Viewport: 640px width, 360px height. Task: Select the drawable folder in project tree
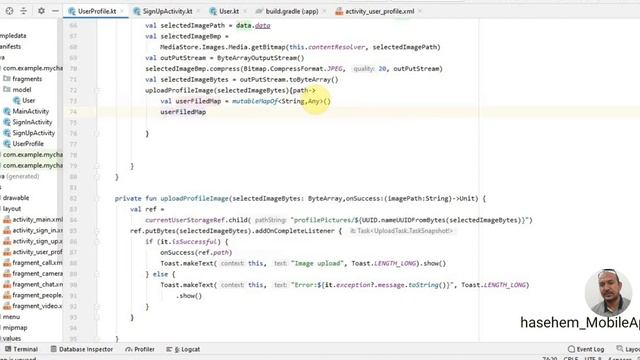16,198
